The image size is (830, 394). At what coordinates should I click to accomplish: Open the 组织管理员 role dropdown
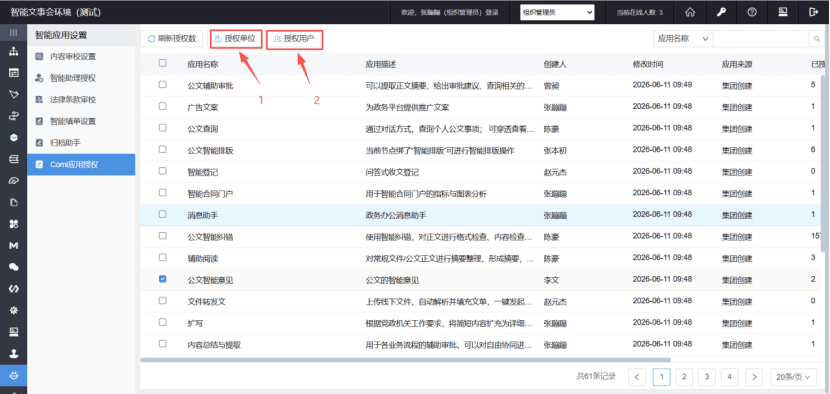click(x=557, y=12)
